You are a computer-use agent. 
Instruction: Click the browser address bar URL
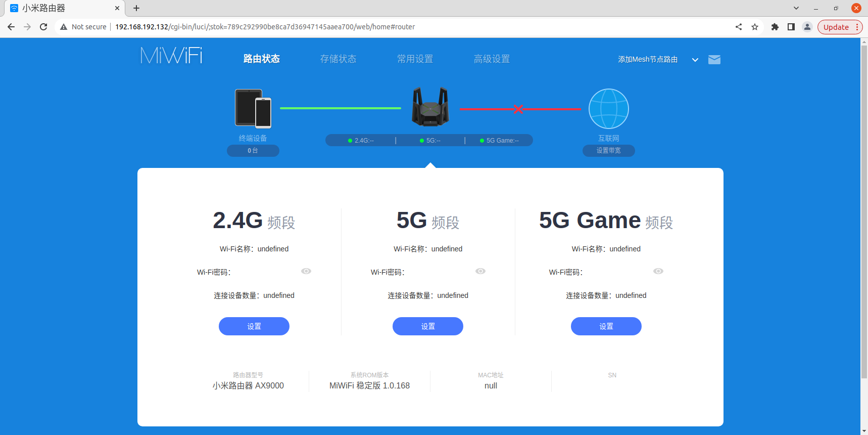265,27
